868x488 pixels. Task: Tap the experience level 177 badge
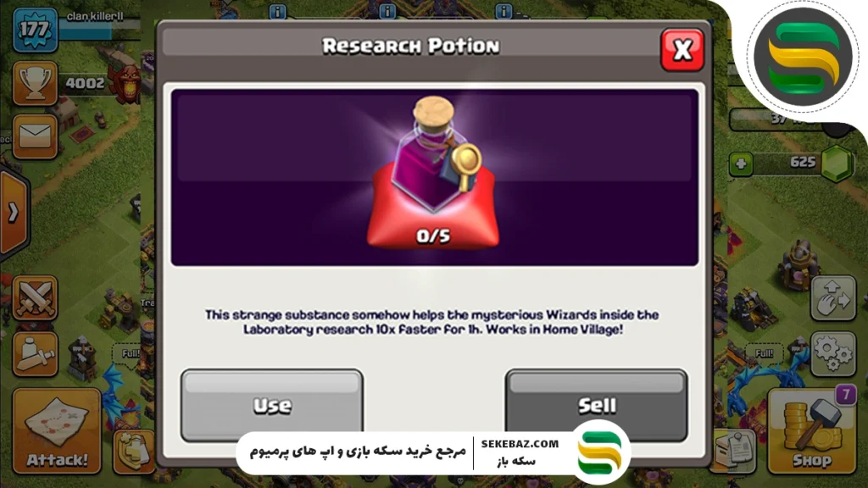(35, 30)
